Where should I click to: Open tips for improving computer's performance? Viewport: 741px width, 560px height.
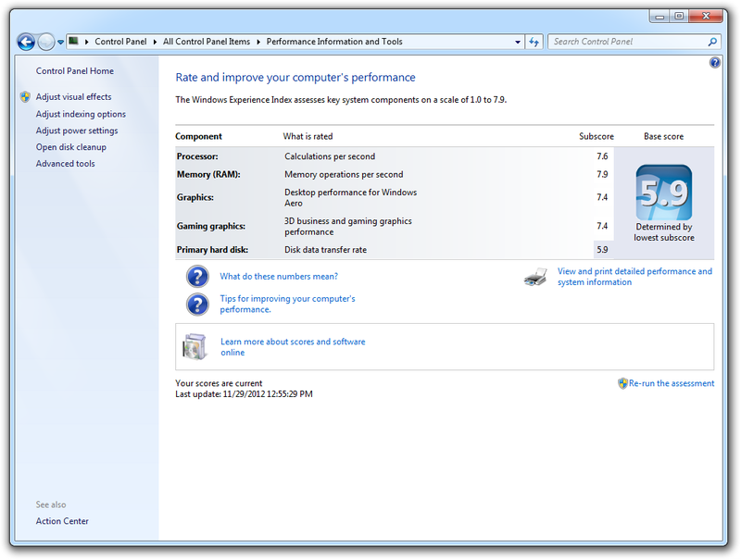[287, 305]
